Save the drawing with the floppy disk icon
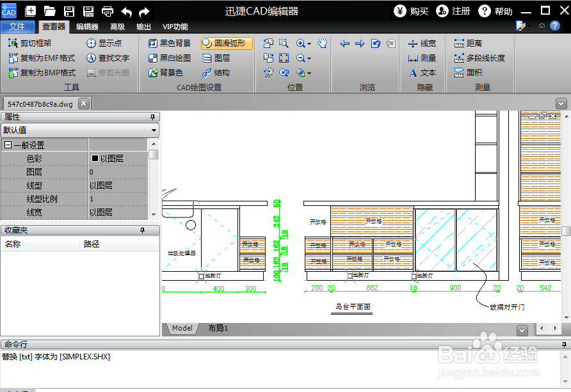Viewport: 571px width, 392px height. click(x=69, y=12)
